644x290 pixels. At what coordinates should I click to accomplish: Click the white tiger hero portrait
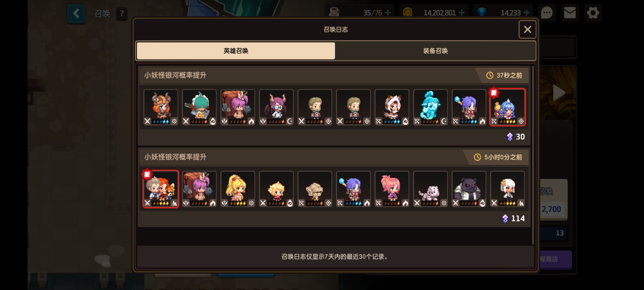tap(430, 189)
